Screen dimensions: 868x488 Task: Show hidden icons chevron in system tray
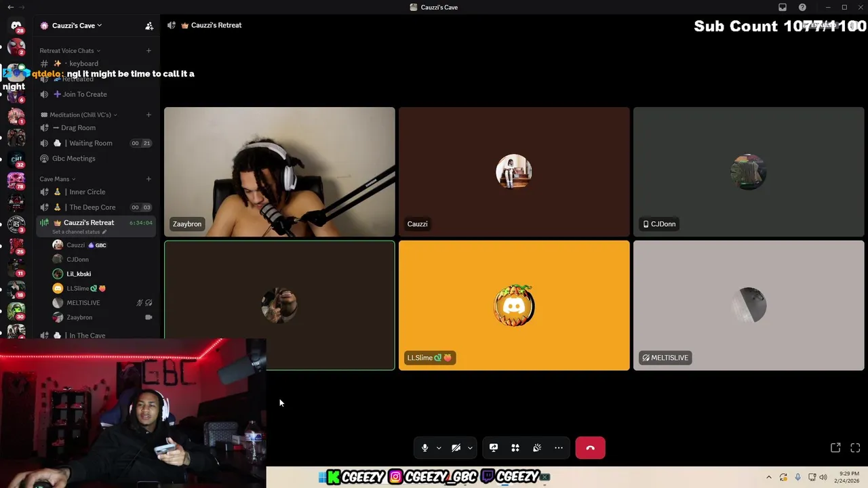pyautogui.click(x=768, y=477)
